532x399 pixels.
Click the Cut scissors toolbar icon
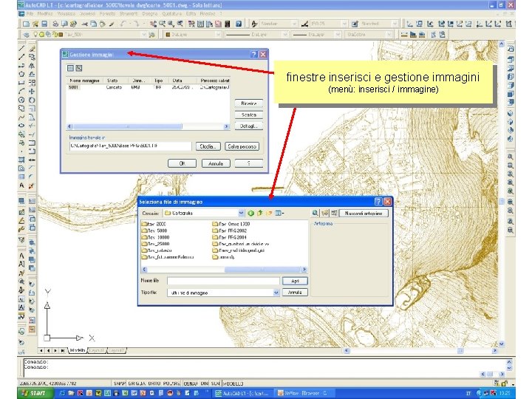pyautogui.click(x=85, y=24)
